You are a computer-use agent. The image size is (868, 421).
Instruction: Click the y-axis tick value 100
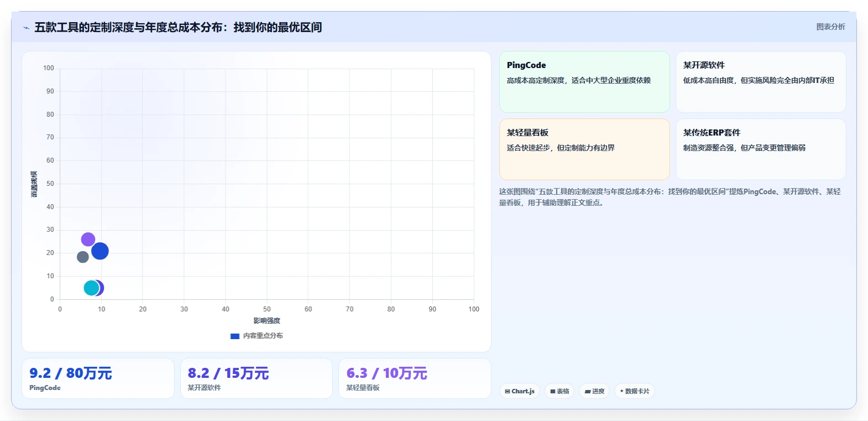49,68
